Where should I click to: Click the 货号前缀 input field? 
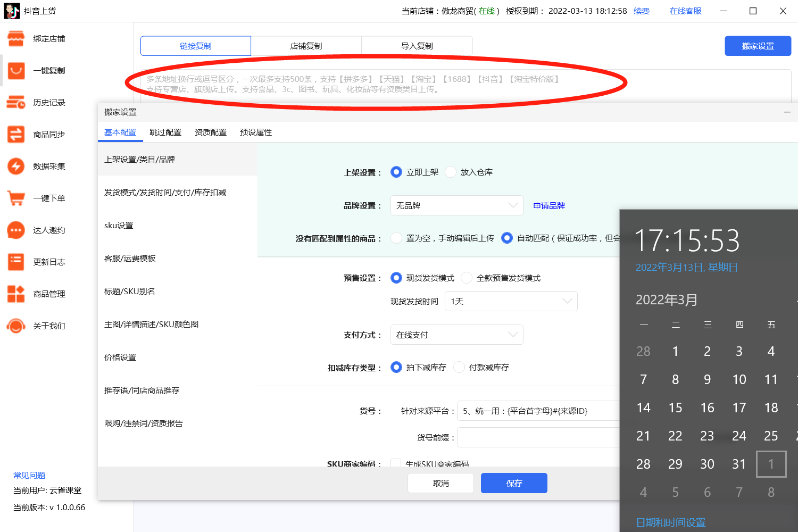537,437
